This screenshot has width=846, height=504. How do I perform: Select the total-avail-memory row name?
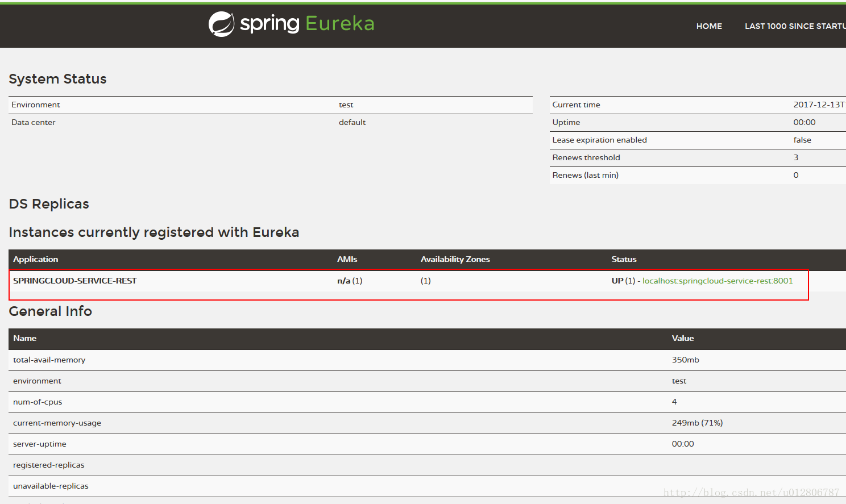49,360
